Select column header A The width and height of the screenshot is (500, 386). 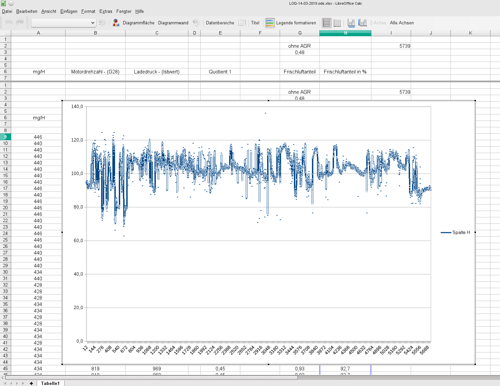38,33
